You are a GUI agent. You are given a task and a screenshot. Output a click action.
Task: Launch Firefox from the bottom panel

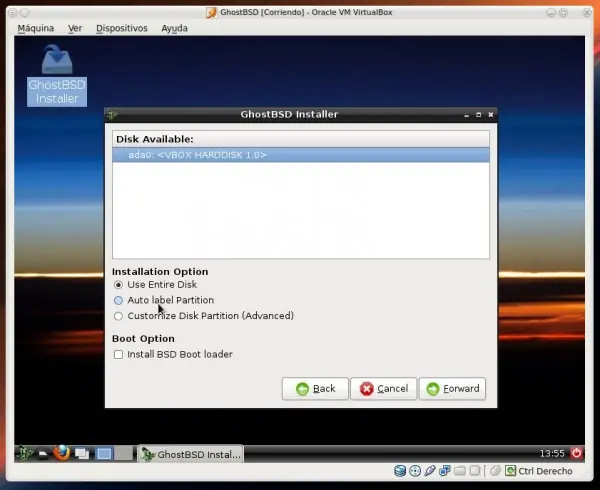tap(62, 454)
